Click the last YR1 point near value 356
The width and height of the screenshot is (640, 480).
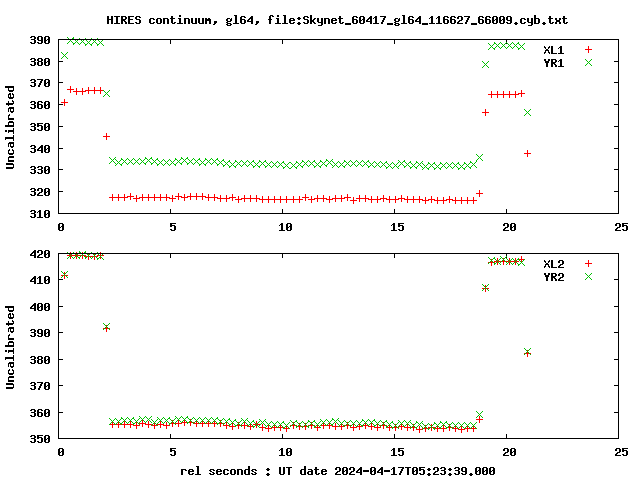(x=527, y=112)
